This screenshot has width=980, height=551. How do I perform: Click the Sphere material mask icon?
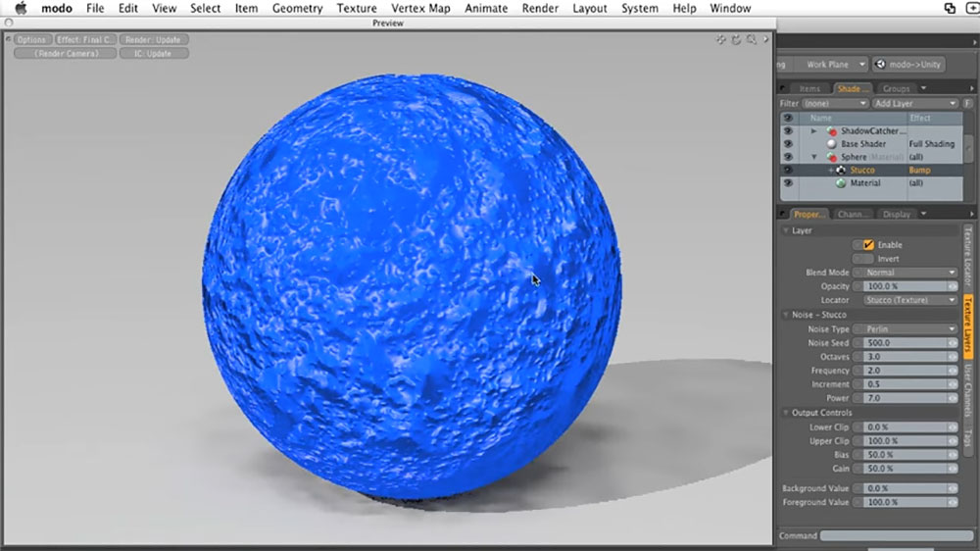[x=831, y=157]
